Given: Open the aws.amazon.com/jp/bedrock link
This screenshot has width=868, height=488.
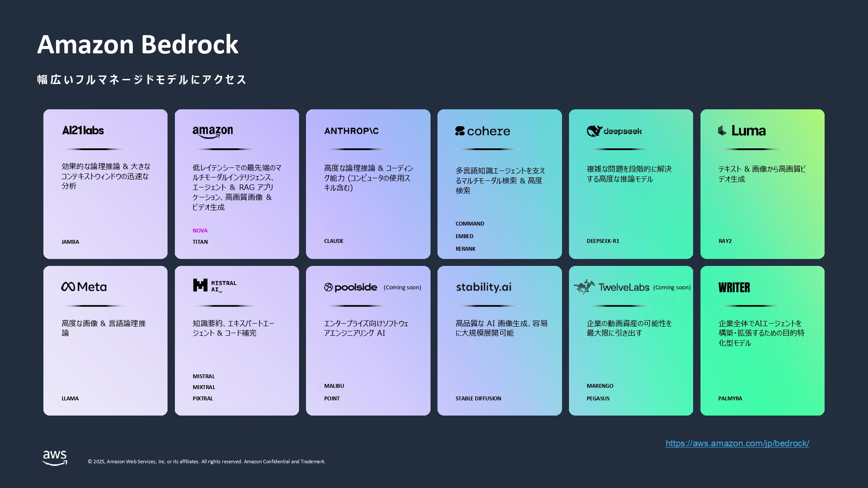Looking at the screenshot, I should pos(737,443).
